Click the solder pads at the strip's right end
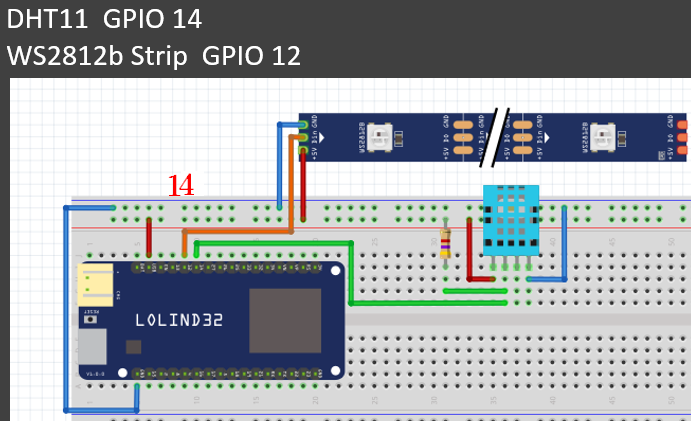 (683, 137)
